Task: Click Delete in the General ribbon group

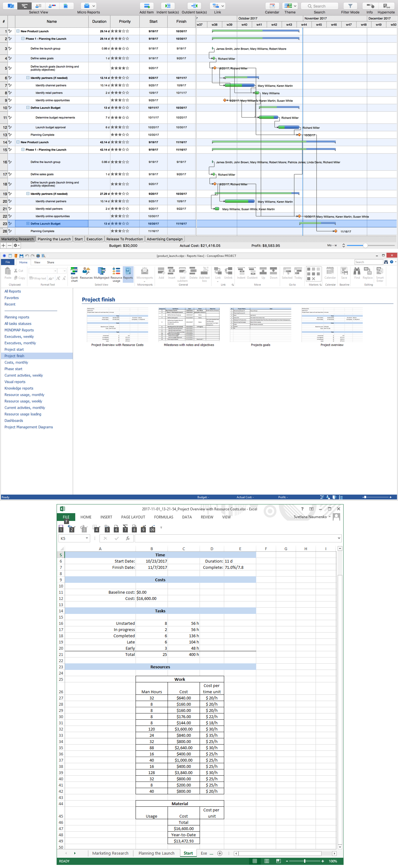Action: 193,273
